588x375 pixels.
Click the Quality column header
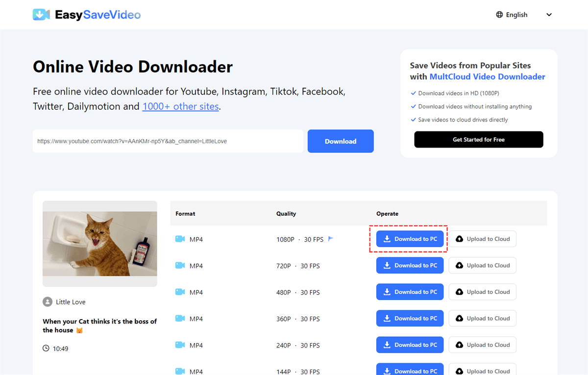[x=286, y=214]
